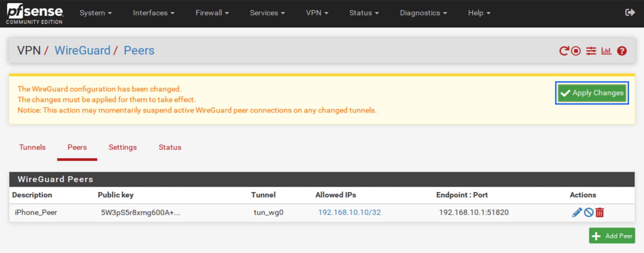This screenshot has width=644, height=253.
Task: Open related settings sliders icon
Action: (591, 51)
